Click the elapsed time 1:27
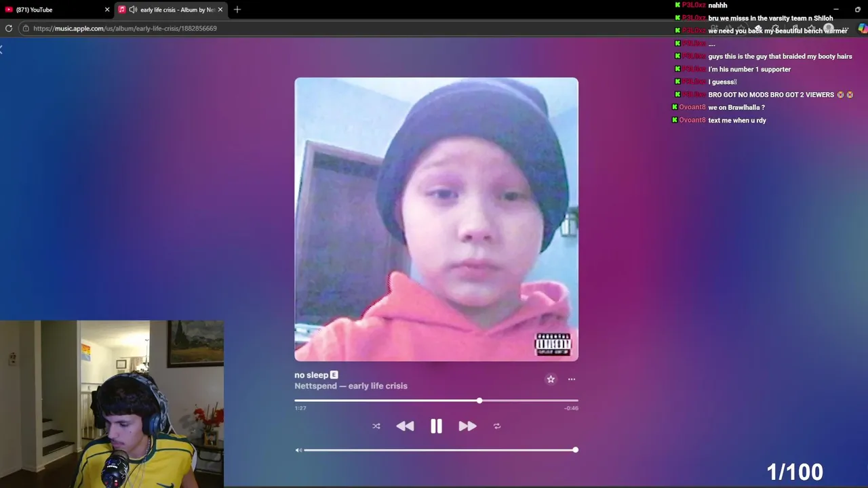 coord(300,408)
